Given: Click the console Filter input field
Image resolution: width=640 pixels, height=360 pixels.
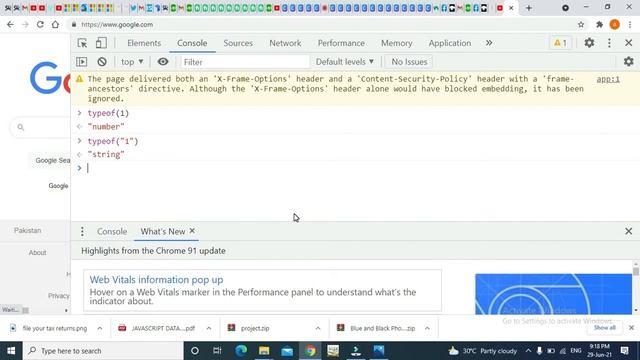Looking at the screenshot, I should (x=244, y=62).
